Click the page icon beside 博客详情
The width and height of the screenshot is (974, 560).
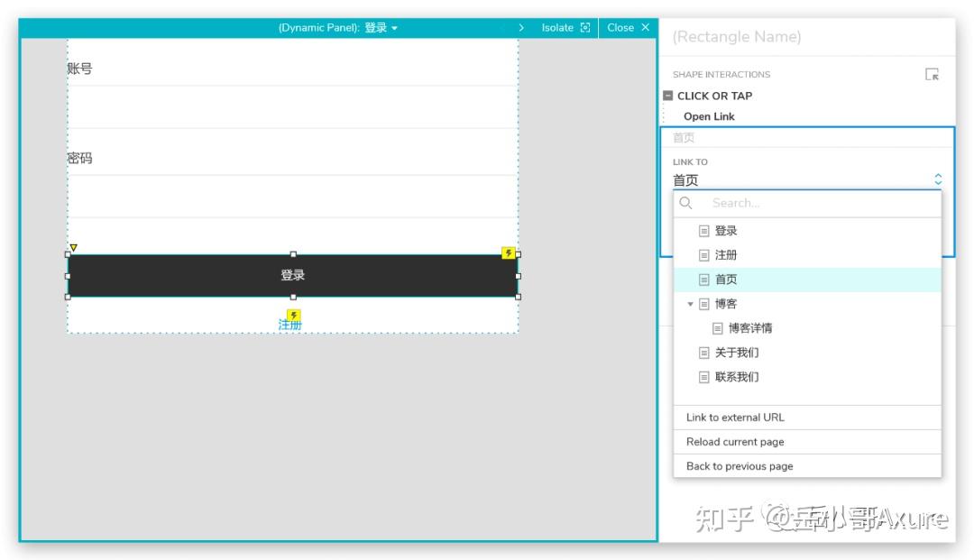coord(717,327)
